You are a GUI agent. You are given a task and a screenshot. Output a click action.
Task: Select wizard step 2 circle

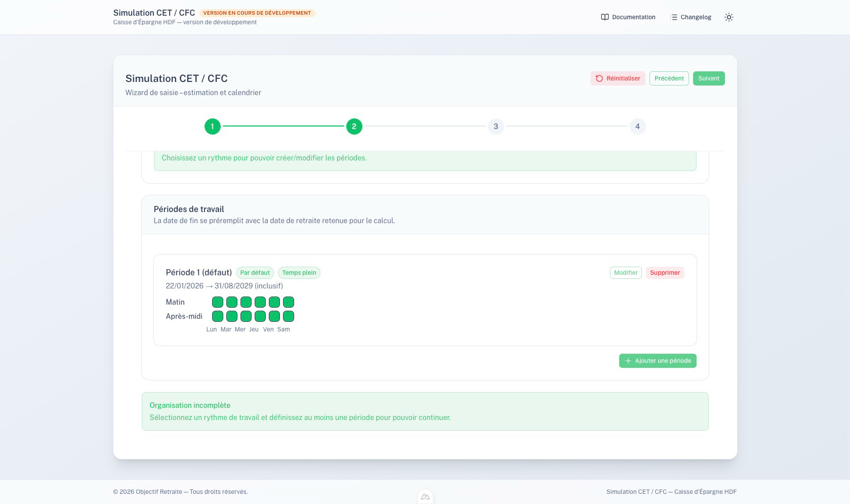(x=354, y=127)
